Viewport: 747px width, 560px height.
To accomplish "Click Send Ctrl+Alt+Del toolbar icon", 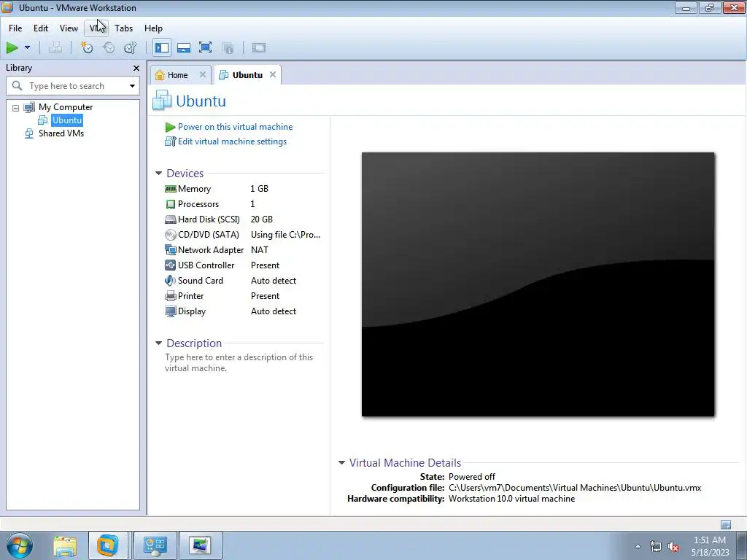I will tap(55, 47).
